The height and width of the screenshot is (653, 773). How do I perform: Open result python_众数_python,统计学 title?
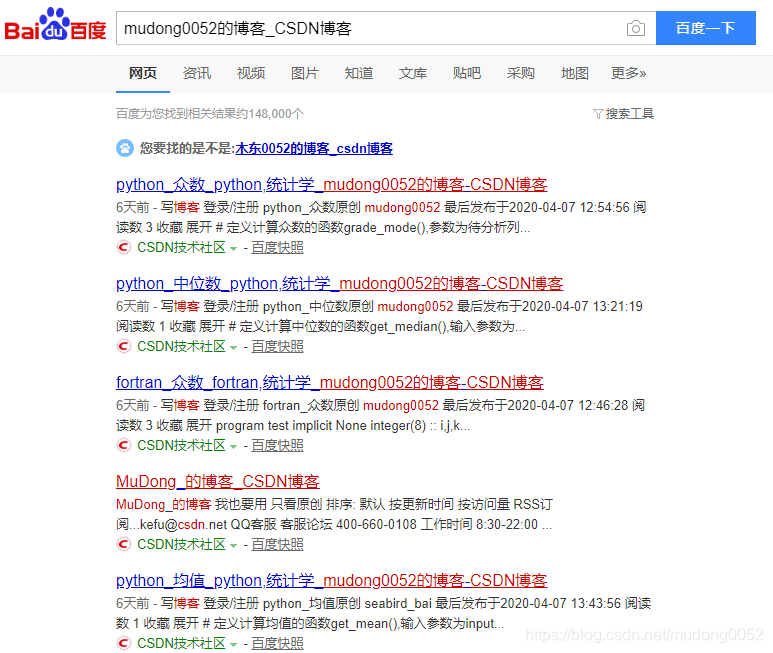pos(332,184)
